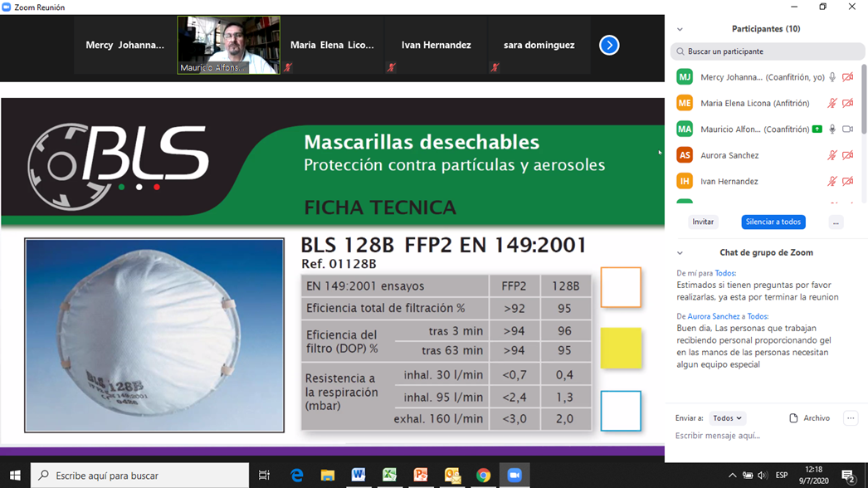Show next participants with blue arrow button
The height and width of the screenshot is (488, 868).
[609, 46]
